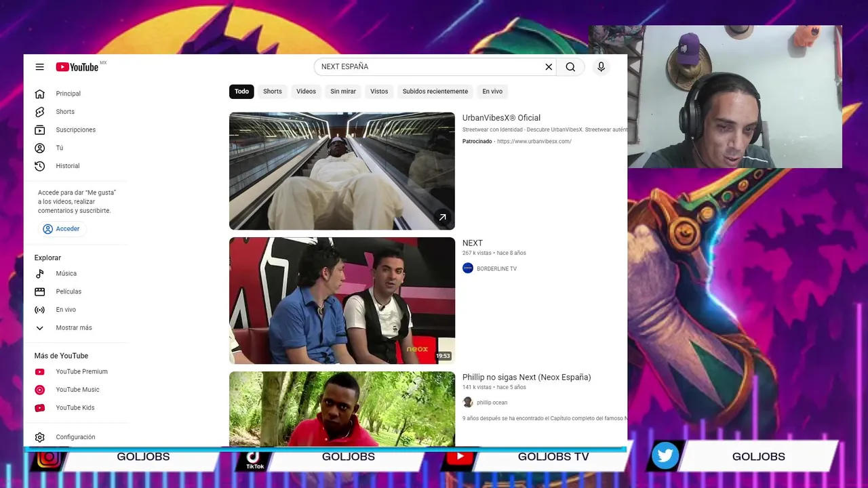This screenshot has width=868, height=488.
Task: Click the Principal home icon
Action: tap(40, 94)
